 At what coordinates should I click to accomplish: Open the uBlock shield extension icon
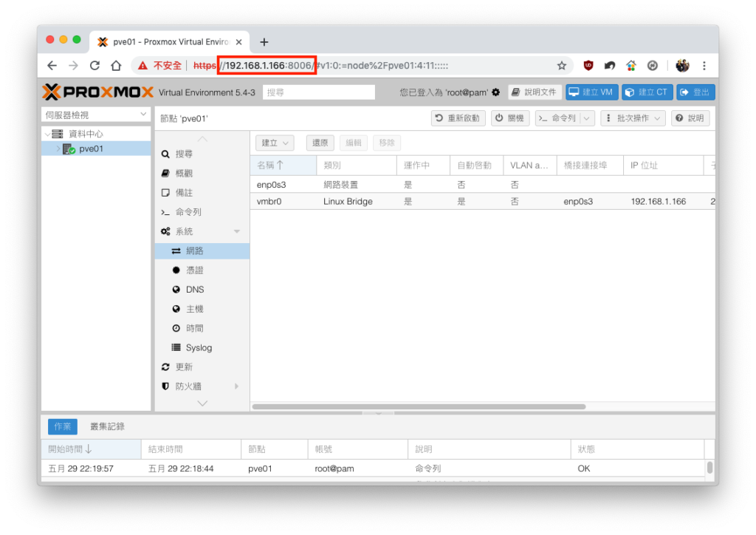[588, 66]
